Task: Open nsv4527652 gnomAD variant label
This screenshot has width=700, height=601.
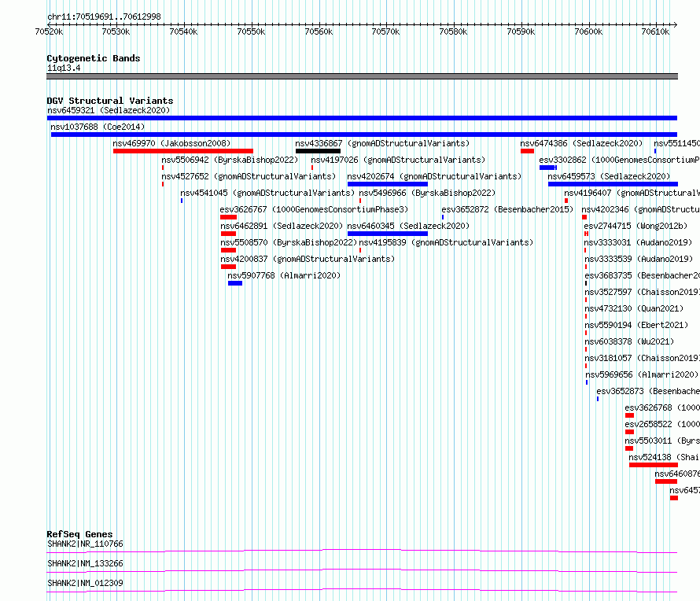Action: pyautogui.click(x=249, y=176)
